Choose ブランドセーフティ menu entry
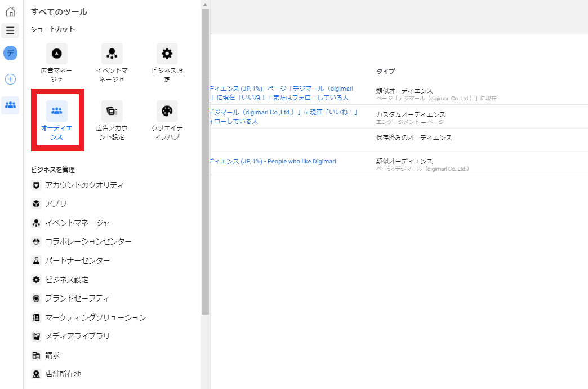This screenshot has height=389, width=588. tap(77, 298)
